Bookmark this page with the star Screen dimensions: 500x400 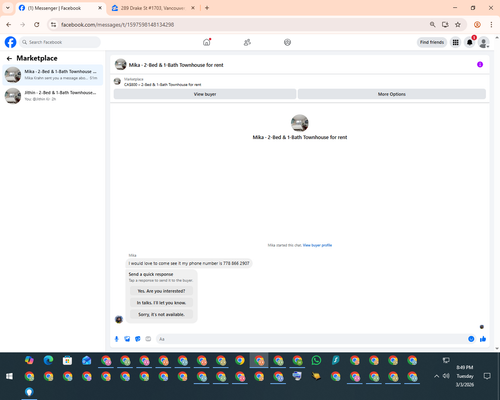[x=458, y=25]
